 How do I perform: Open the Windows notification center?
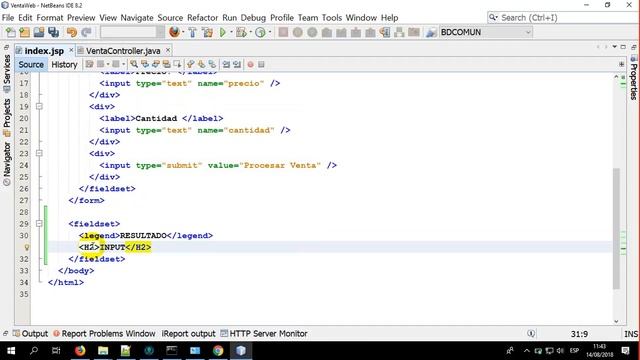[x=625, y=351]
